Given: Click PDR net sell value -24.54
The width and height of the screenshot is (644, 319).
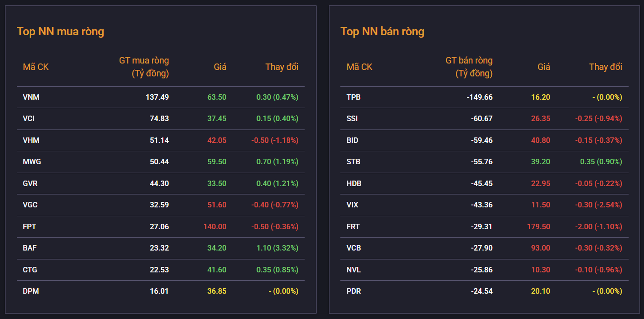Looking at the screenshot, I should coord(482,291).
